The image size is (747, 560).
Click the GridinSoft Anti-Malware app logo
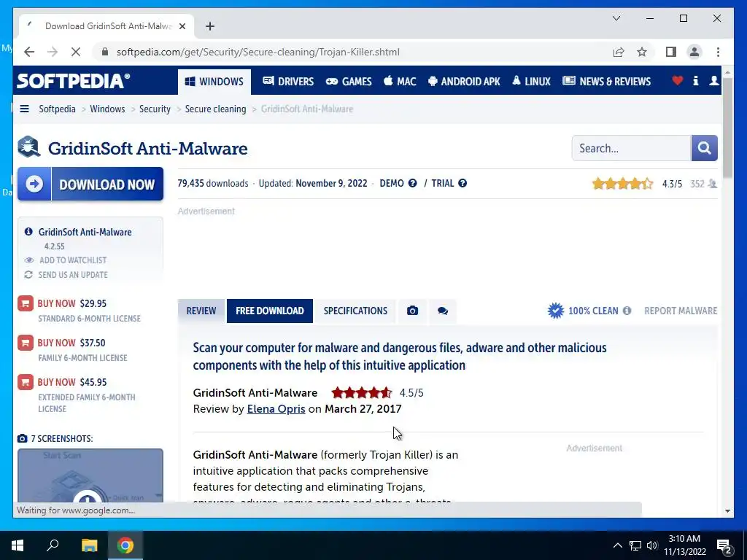pos(28,147)
